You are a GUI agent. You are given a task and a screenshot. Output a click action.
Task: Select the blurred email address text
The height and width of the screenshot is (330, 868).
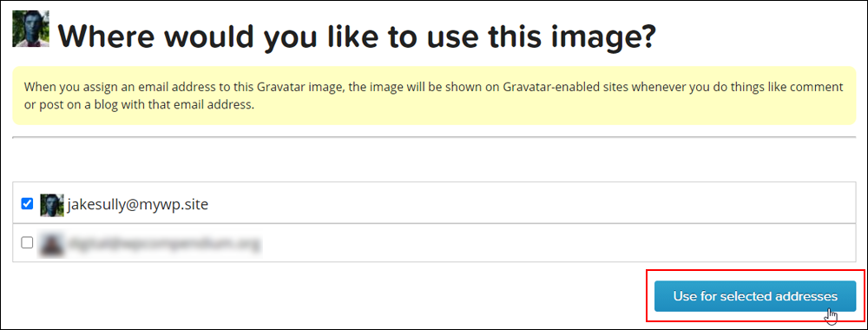point(164,243)
